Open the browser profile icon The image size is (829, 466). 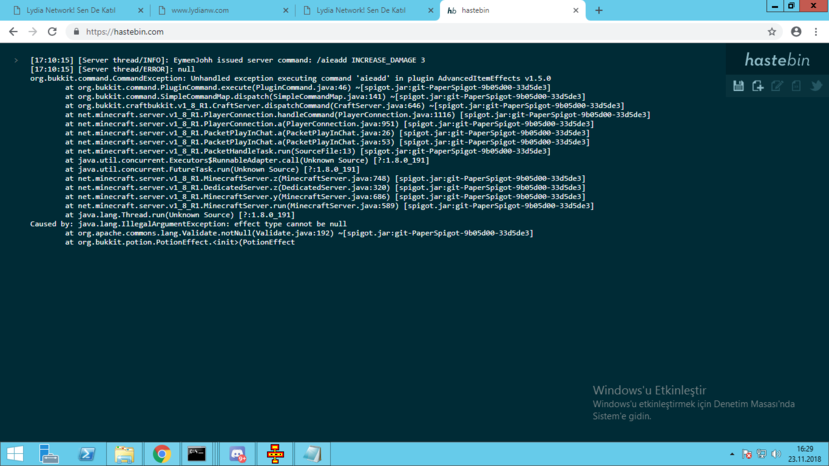[796, 32]
